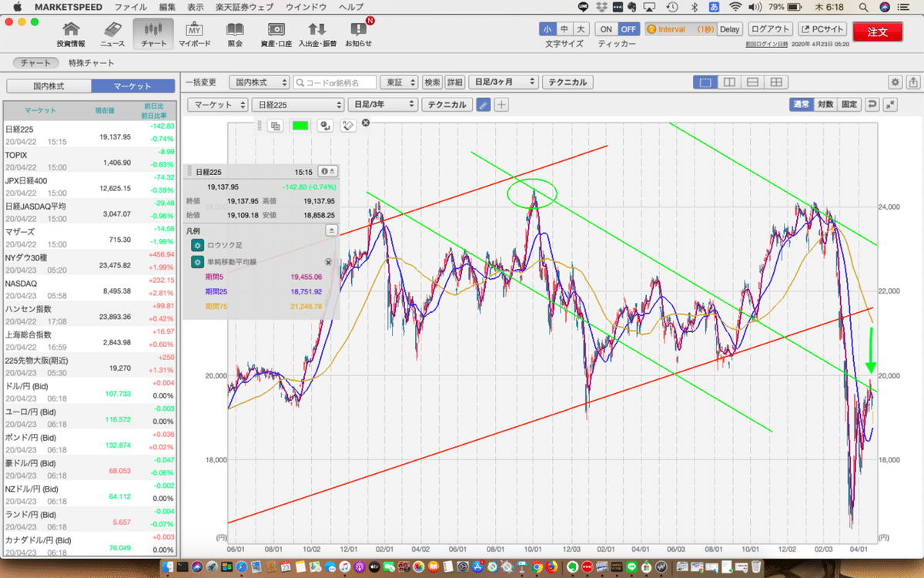Click the drawing reset arrow icon
This screenshot has height=578, width=924.
tap(325, 126)
